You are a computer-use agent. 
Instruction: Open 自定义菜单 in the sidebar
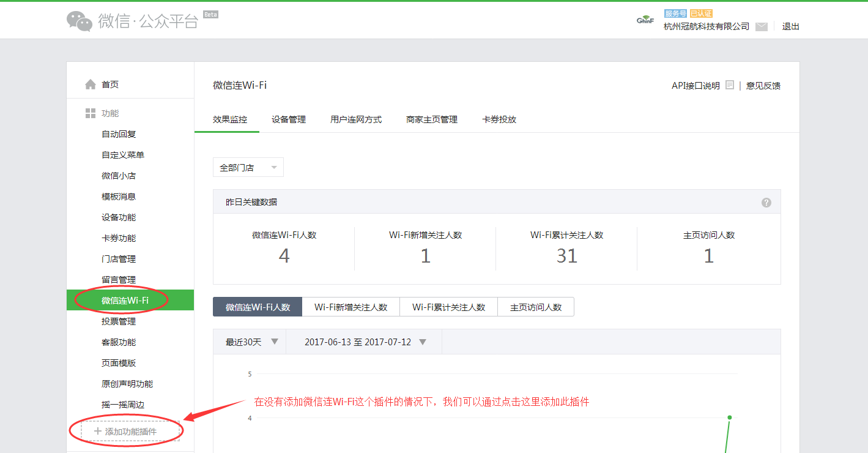[x=123, y=155]
